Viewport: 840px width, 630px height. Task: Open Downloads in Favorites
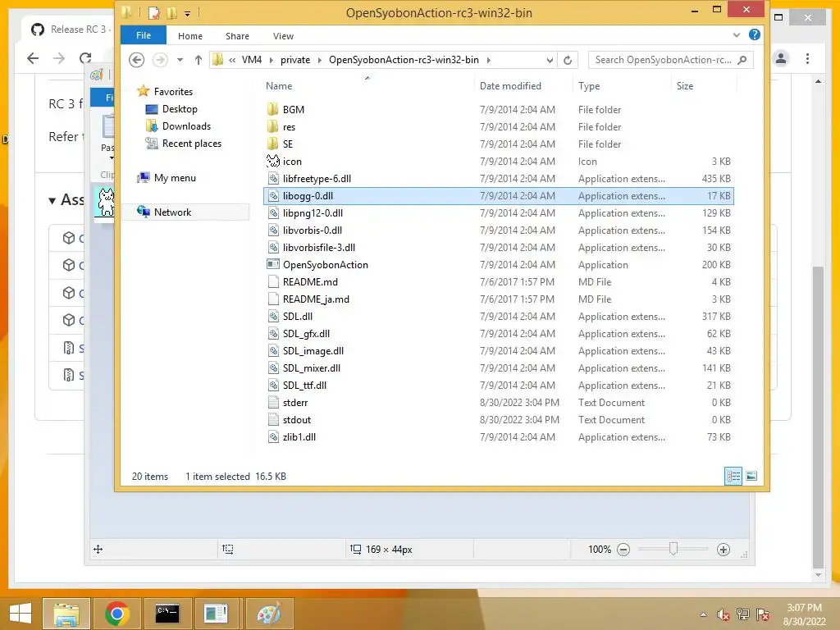[x=186, y=126]
